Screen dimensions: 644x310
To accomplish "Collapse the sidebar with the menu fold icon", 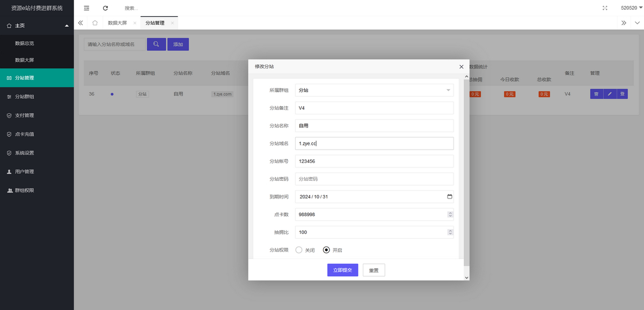I will 86,8.
